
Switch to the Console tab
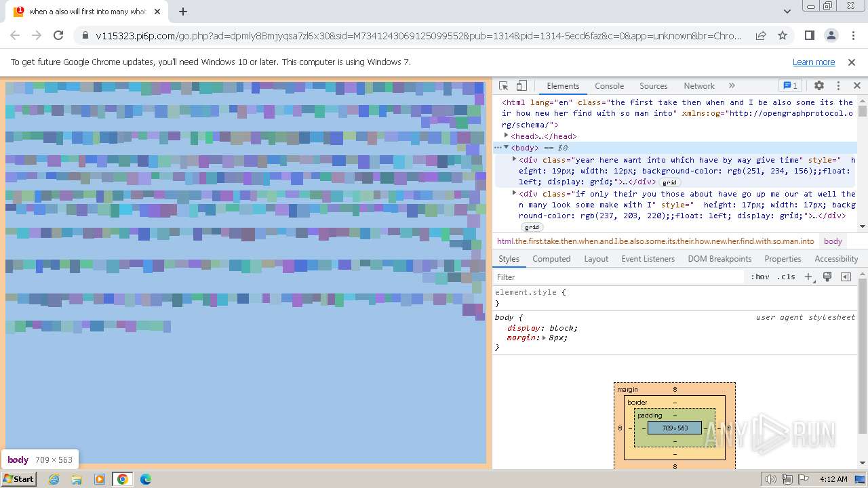pyautogui.click(x=609, y=86)
